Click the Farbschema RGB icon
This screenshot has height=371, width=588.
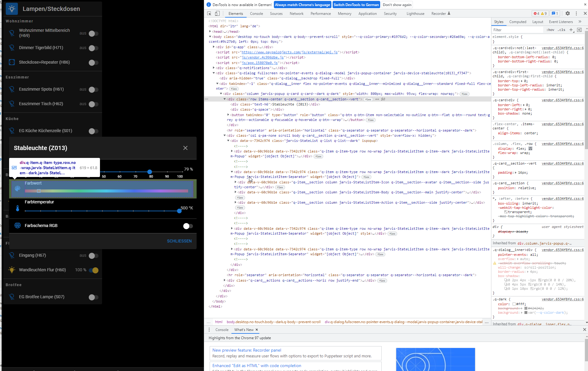(x=18, y=226)
